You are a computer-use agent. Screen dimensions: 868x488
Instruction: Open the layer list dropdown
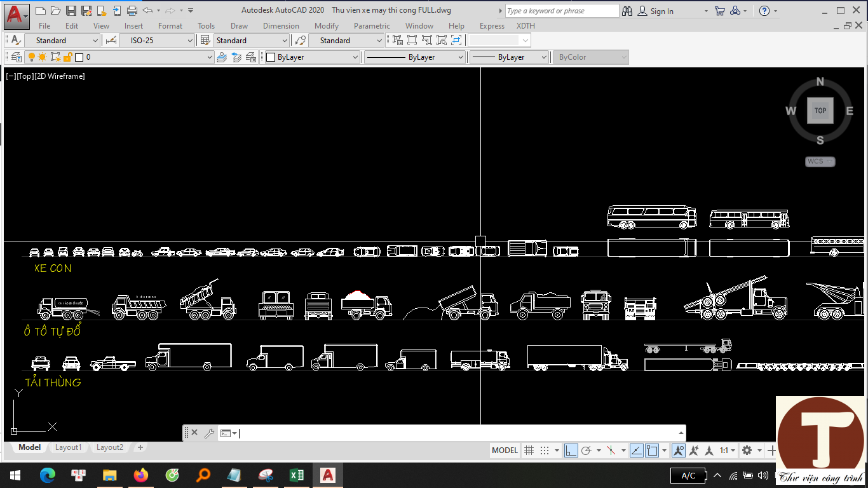coord(210,57)
